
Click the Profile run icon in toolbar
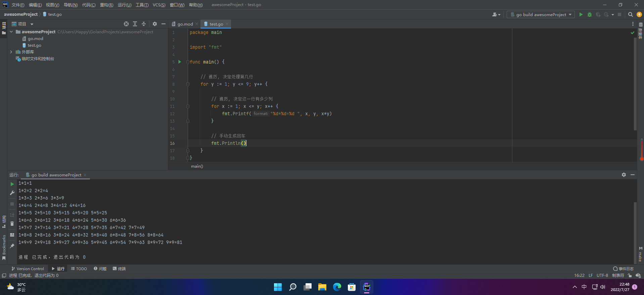606,14
